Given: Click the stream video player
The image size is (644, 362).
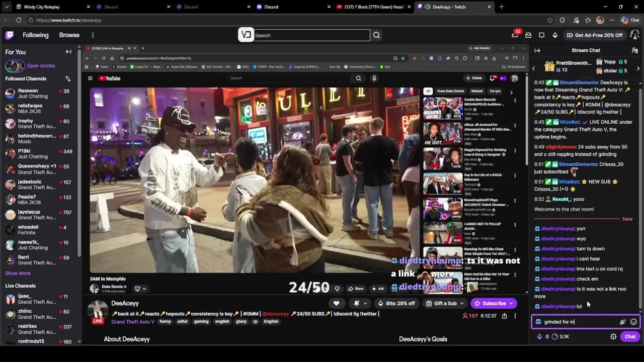Looking at the screenshot, I should pos(305,168).
